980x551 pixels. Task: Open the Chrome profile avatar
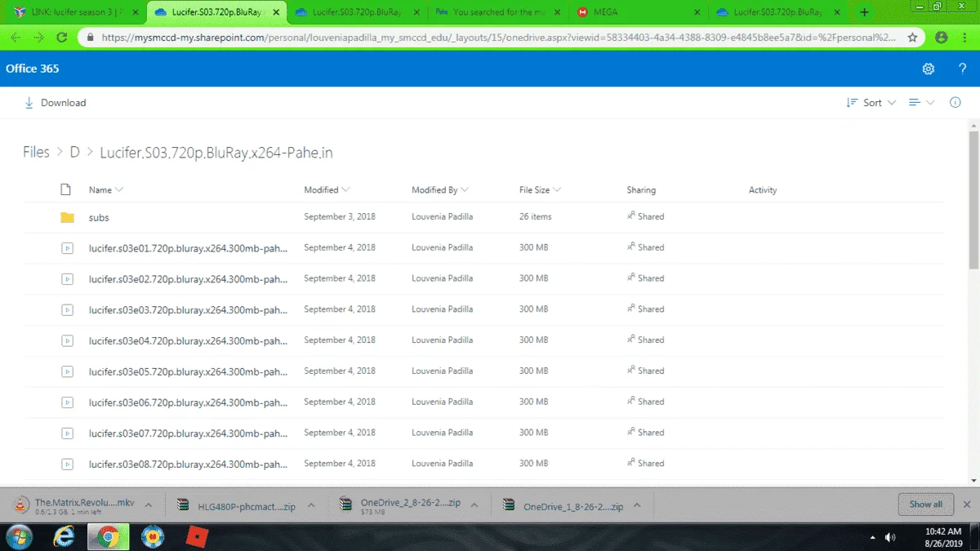942,38
